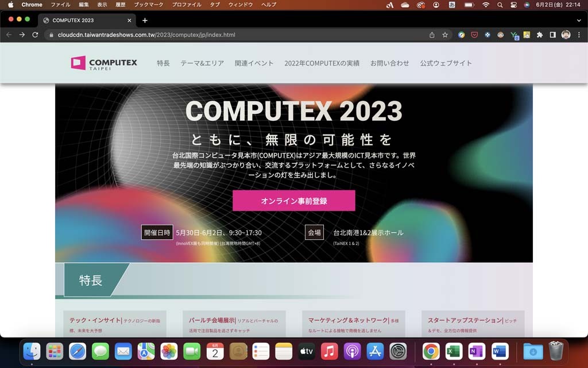
Task: Reload the page with the refresh icon
Action: [x=35, y=35]
